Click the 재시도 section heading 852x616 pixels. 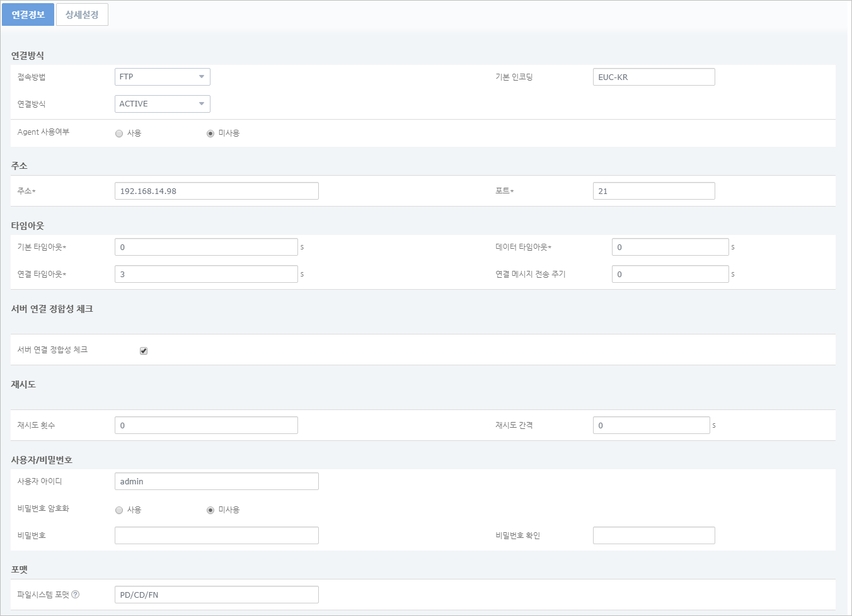(23, 384)
